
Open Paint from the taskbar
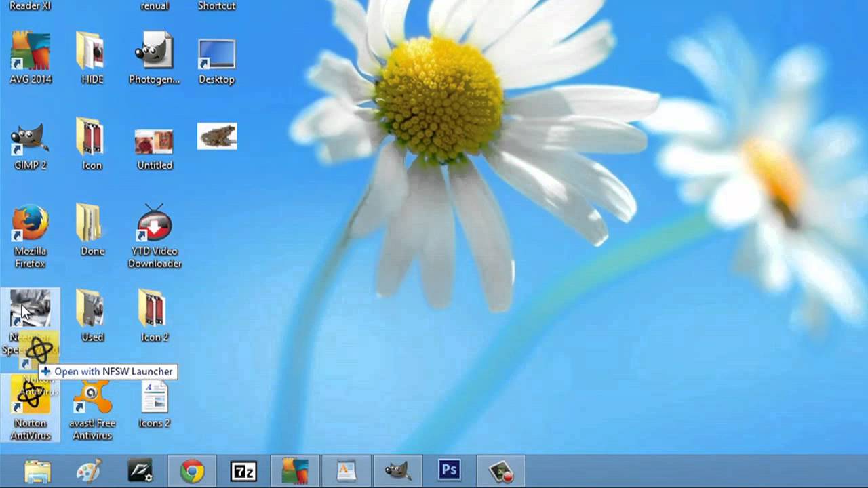(x=88, y=469)
